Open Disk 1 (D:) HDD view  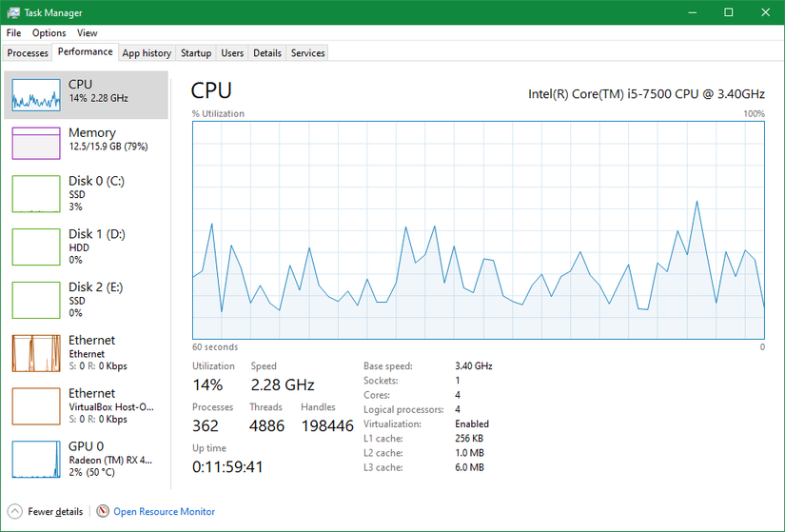[x=86, y=246]
